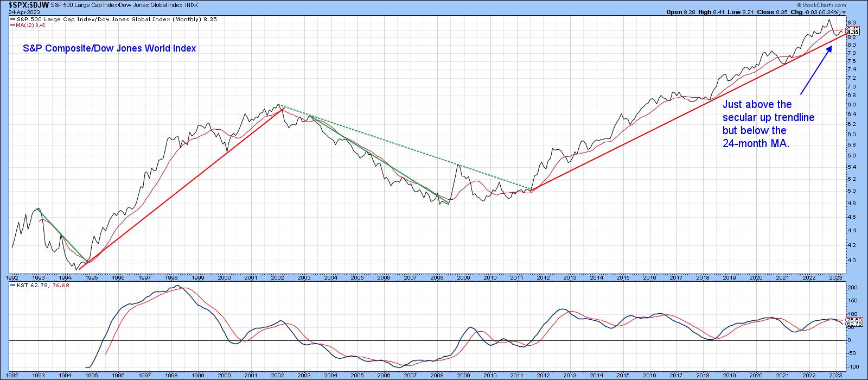This screenshot has width=868, height=380.
Task: Click the -50 label on the KST axis
Action: (852, 353)
